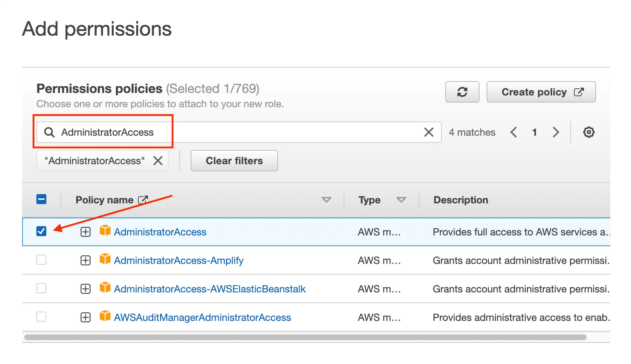The width and height of the screenshot is (631, 364).
Task: Refresh the permissions policies list
Action: (x=462, y=92)
